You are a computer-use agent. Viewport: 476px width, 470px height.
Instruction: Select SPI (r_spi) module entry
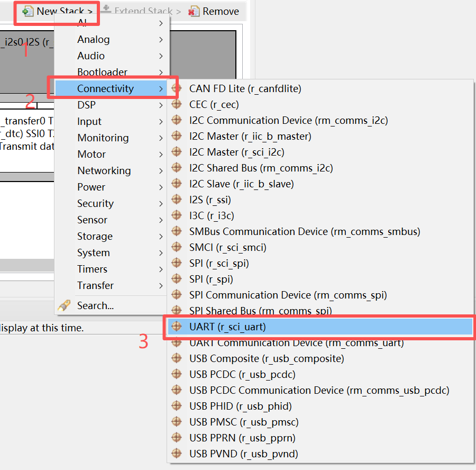(x=321, y=279)
